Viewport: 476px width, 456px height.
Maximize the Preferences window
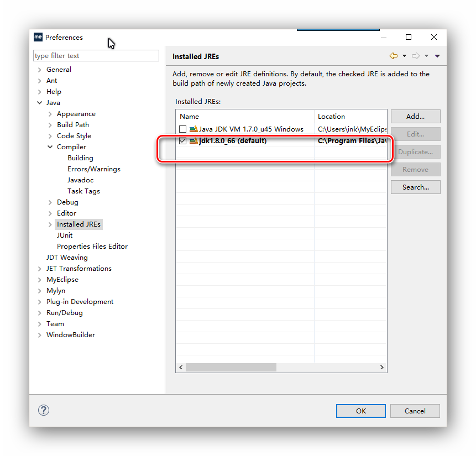tap(409, 37)
